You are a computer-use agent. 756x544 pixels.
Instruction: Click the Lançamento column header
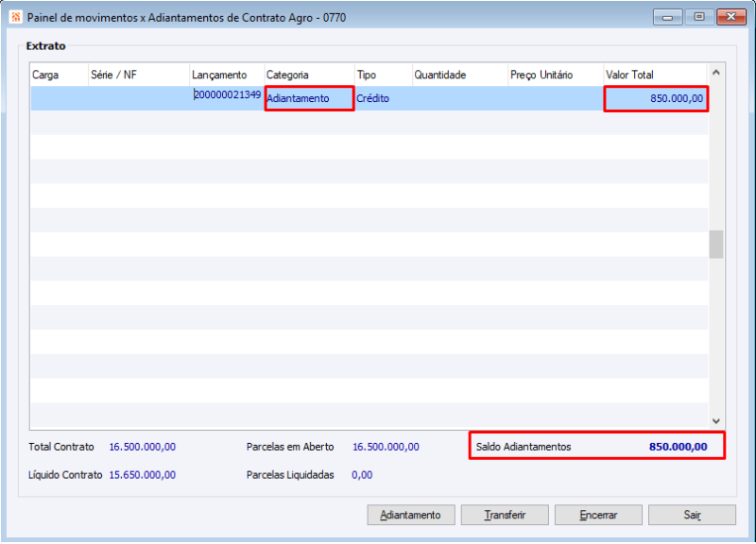(x=227, y=75)
